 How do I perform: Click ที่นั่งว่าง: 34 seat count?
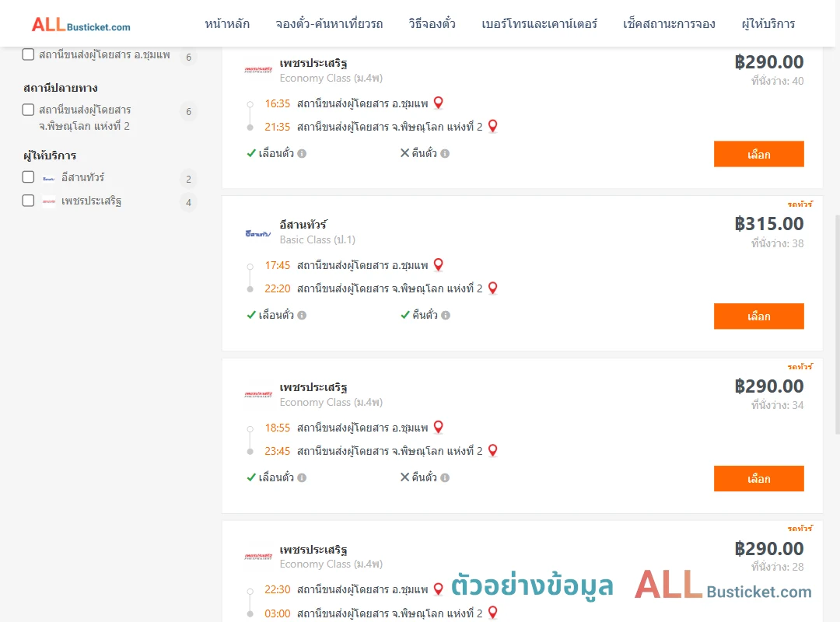pyautogui.click(x=777, y=405)
